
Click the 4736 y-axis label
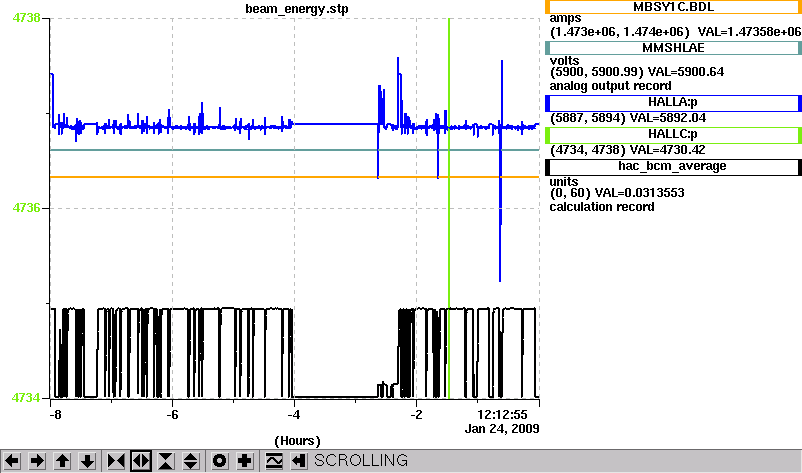[27, 208]
